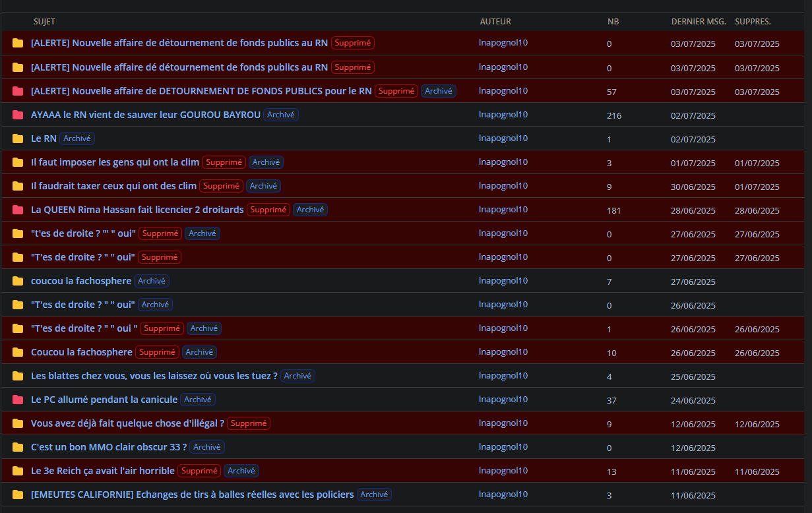Open topic 'La QUEEN Rima Hassan fait licencier 2 droitards'

pyautogui.click(x=137, y=210)
